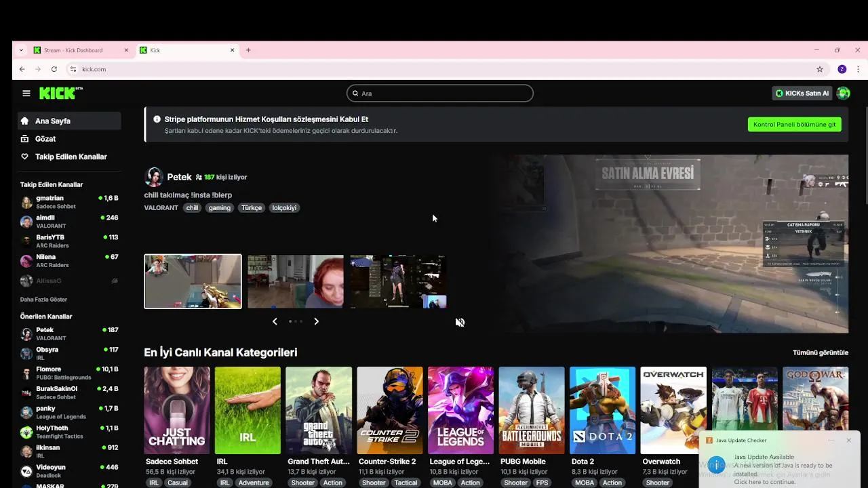Open Tümünü görüntüle link

821,352
